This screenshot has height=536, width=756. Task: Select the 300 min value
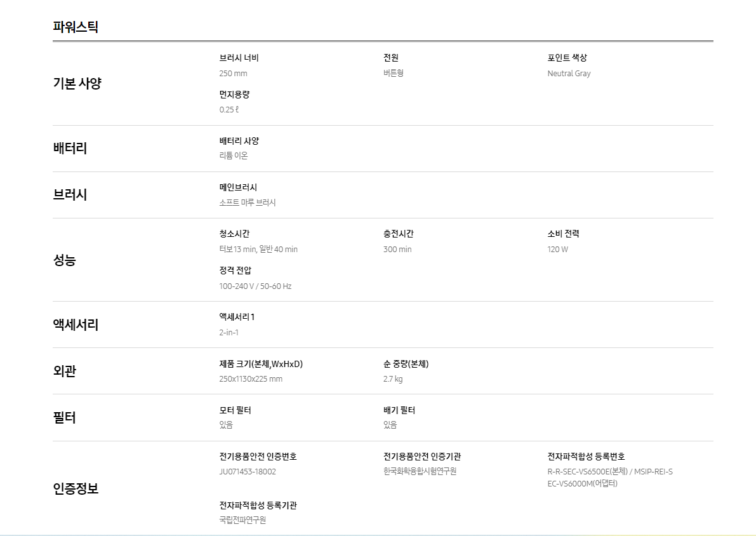coord(397,250)
